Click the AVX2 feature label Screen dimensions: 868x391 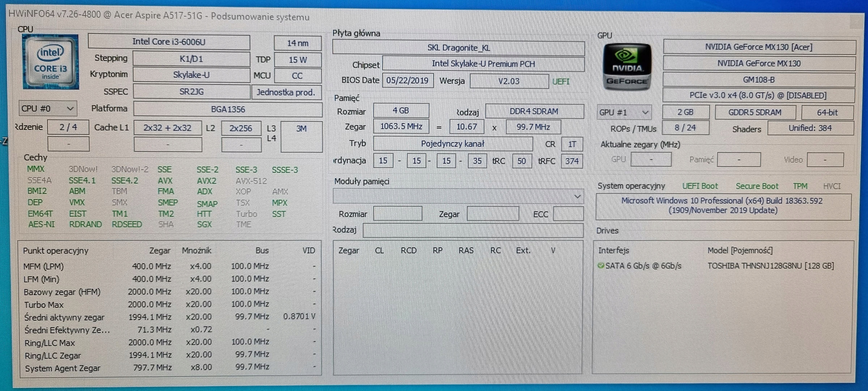pyautogui.click(x=207, y=181)
